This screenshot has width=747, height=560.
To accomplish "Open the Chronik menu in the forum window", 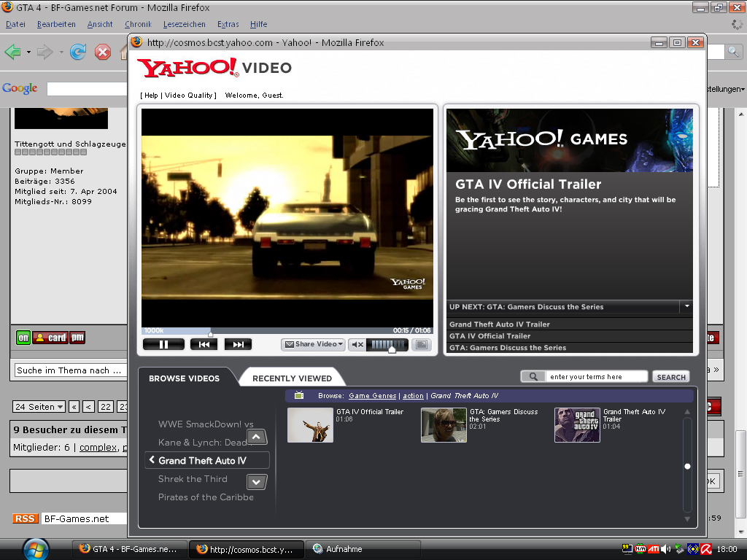I will click(x=138, y=24).
